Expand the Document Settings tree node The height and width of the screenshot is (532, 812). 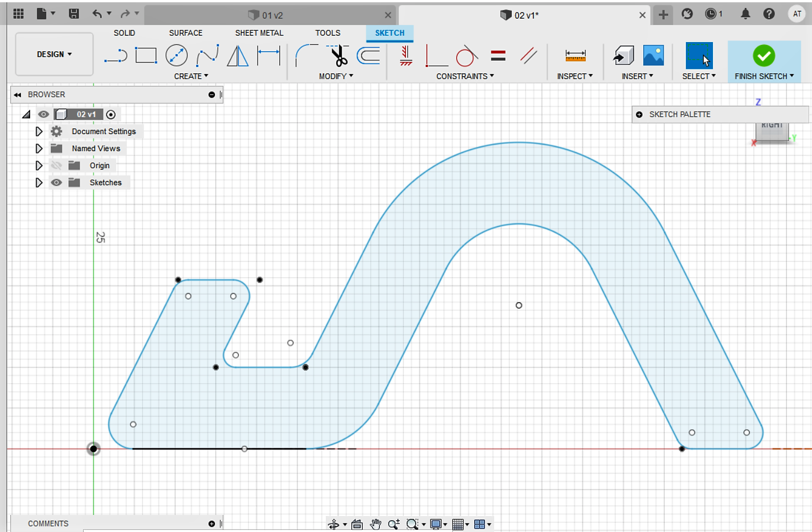39,131
